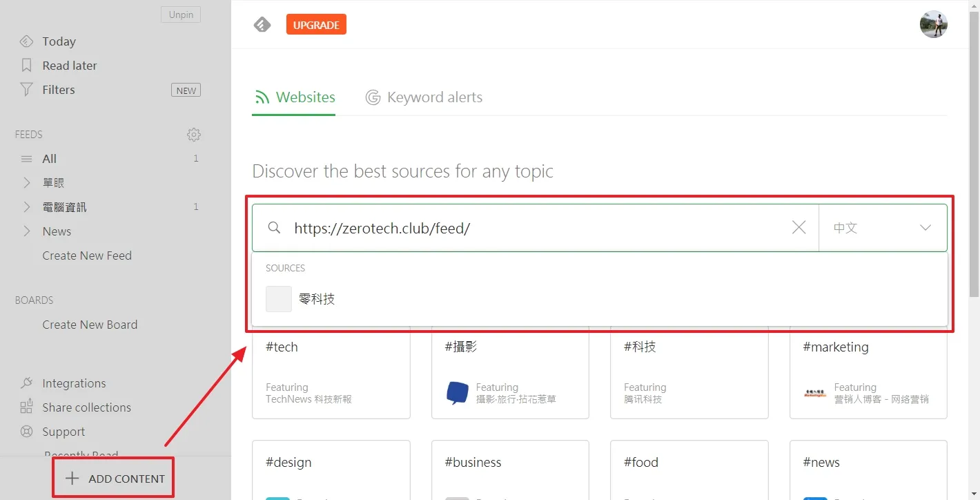The width and height of the screenshot is (980, 500).
Task: Open the #科技 topic card
Action: pyautogui.click(x=689, y=375)
